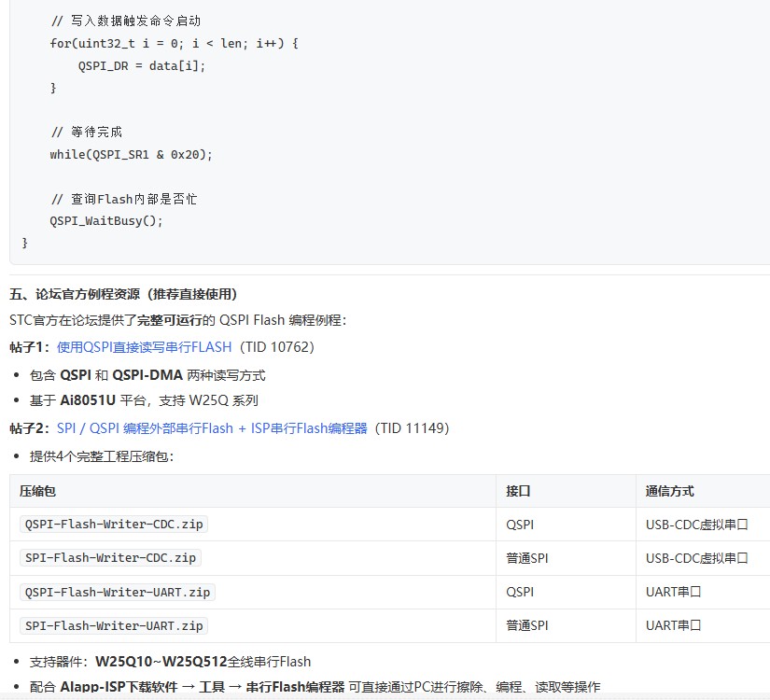This screenshot has height=700, width=770.
Task: Click the text (TID 10762)
Action: (277, 347)
